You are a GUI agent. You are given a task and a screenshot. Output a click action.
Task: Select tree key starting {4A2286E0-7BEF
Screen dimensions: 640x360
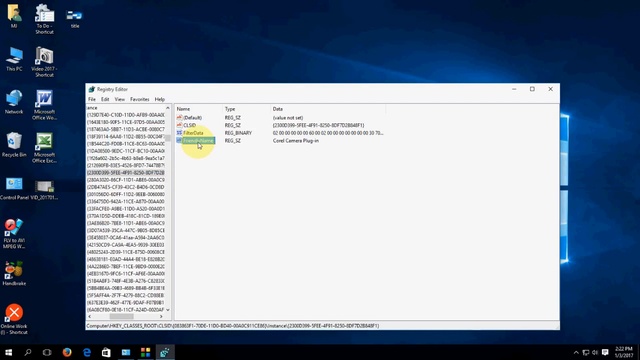pyautogui.click(x=126, y=267)
